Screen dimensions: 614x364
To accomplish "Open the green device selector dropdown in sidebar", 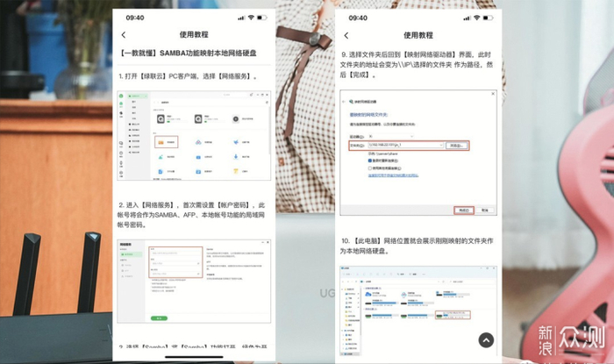I will 139,96.
